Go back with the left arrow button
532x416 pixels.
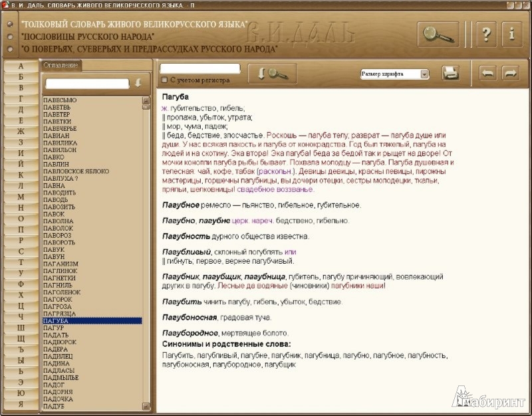(487, 73)
